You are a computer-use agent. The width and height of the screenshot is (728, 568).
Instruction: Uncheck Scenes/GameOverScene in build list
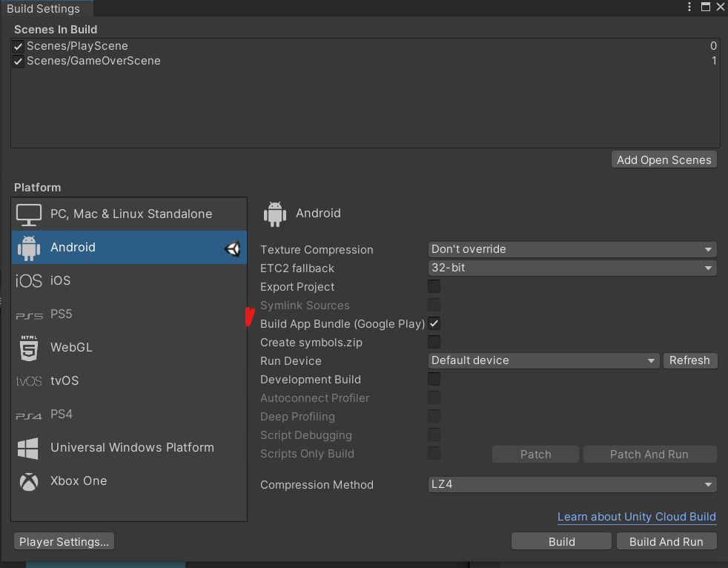pos(19,62)
